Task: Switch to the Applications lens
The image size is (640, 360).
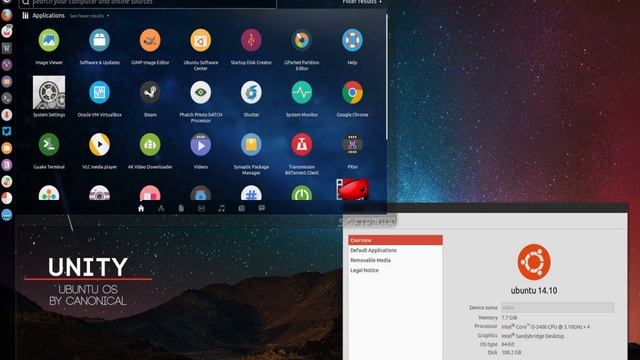Action: 161,208
